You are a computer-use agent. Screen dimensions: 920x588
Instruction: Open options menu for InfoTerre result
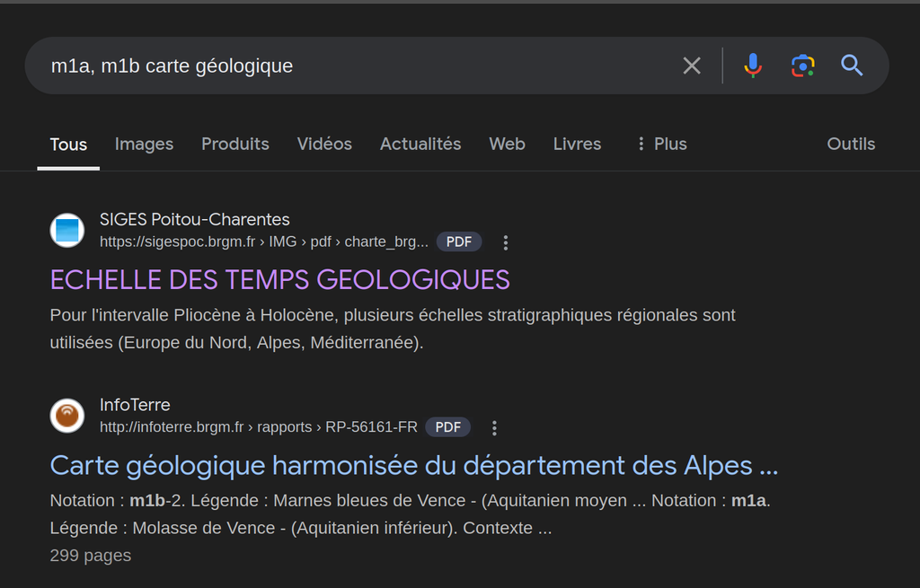click(494, 427)
